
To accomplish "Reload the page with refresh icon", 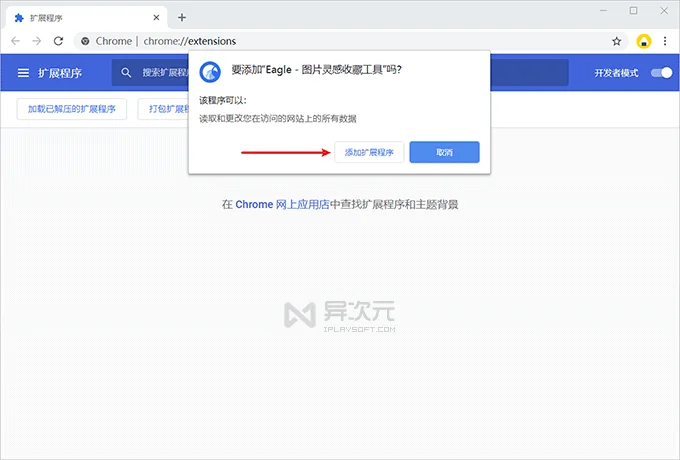I will pyautogui.click(x=58, y=41).
